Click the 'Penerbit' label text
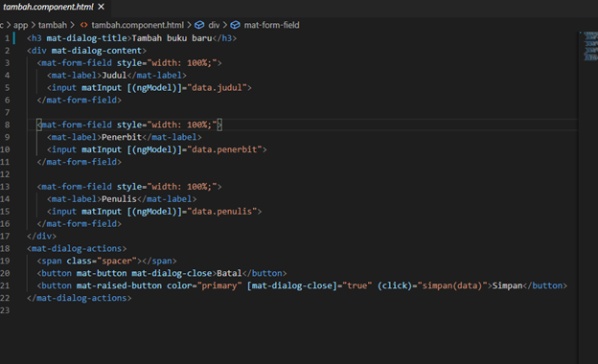The height and width of the screenshot is (364, 598). click(122, 137)
